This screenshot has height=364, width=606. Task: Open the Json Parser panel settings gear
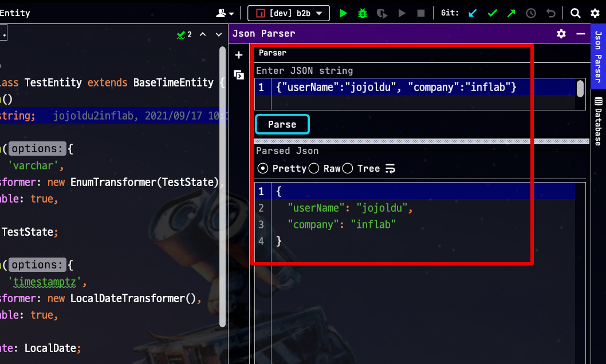[560, 34]
